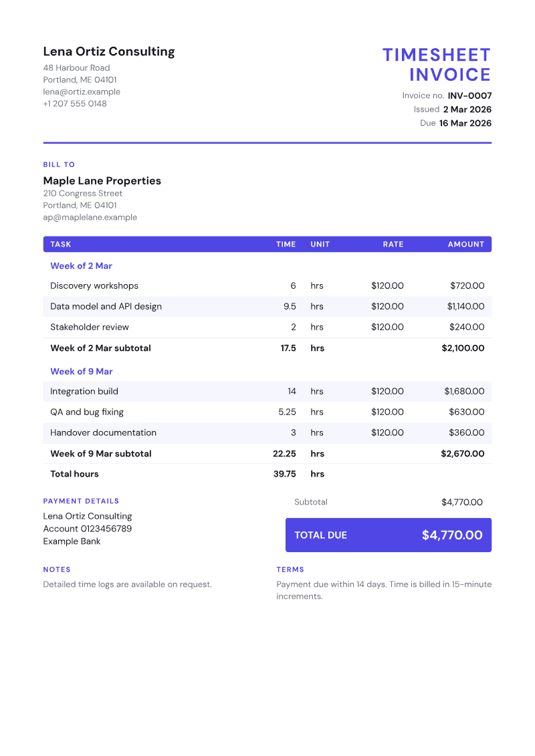
Task: Click the TIME column header
Action: coord(286,245)
